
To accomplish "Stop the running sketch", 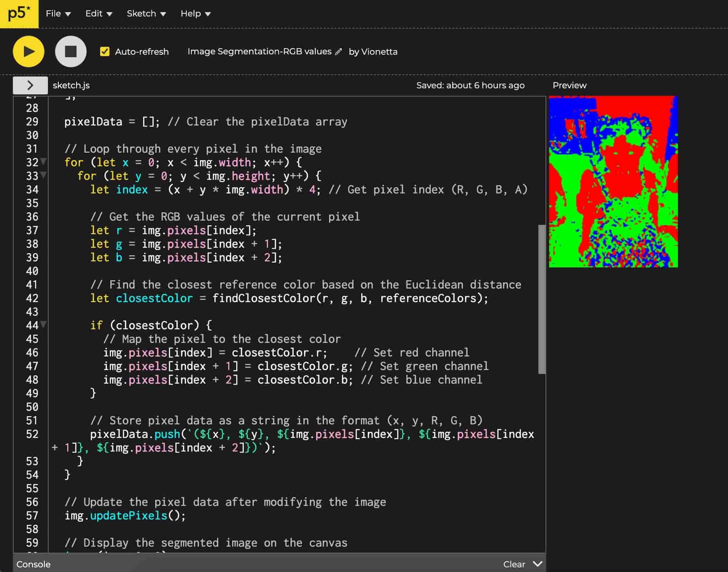I will tap(70, 51).
